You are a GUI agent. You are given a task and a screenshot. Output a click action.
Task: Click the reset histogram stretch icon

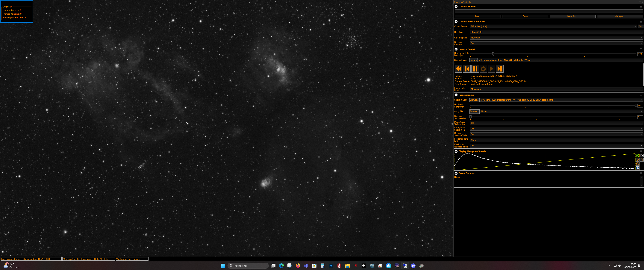point(637,164)
